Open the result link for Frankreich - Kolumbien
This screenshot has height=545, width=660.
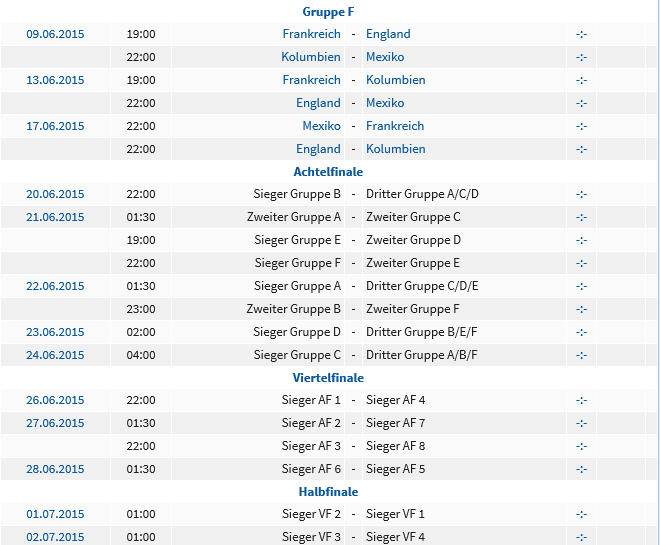click(581, 80)
